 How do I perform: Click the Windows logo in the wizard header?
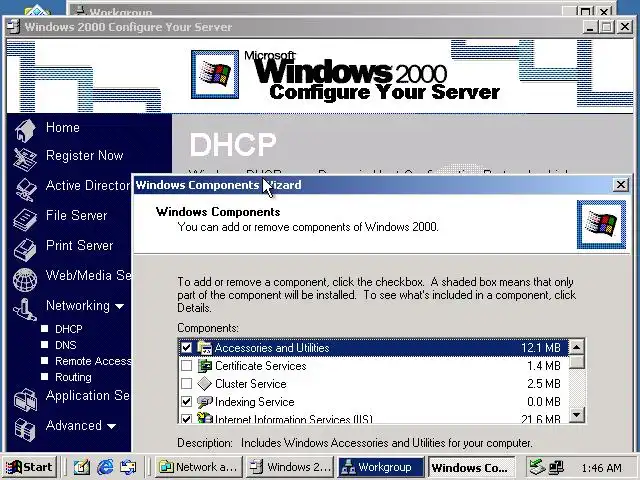click(601, 224)
